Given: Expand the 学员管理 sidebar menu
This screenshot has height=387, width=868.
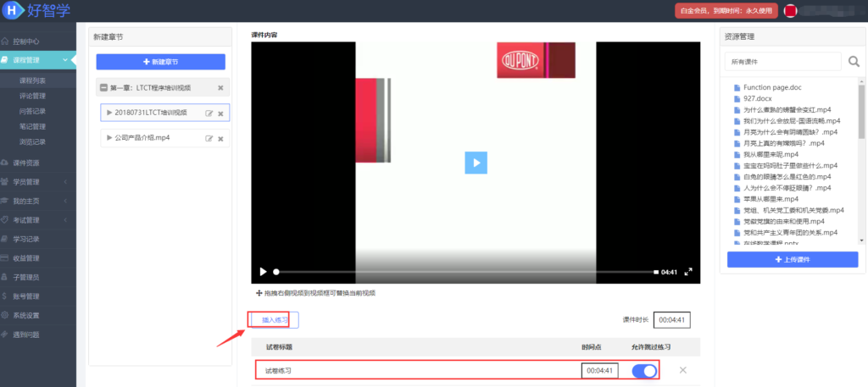Looking at the screenshot, I should pos(37,182).
